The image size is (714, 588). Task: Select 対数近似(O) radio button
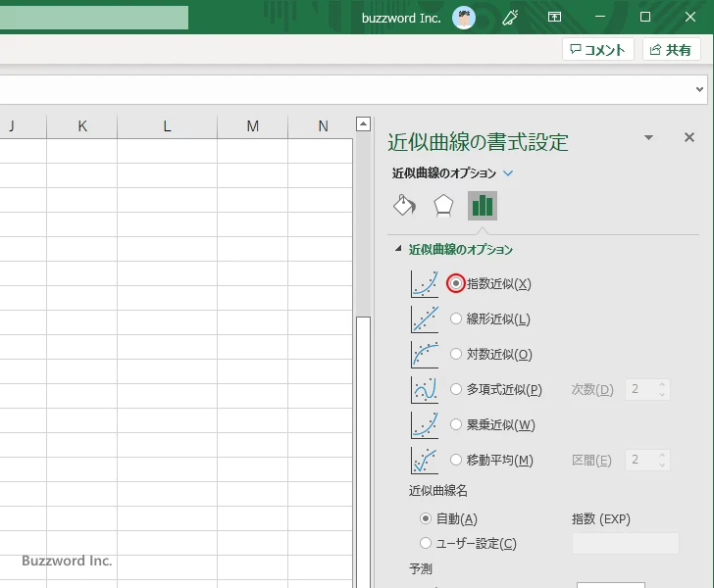[x=456, y=354]
